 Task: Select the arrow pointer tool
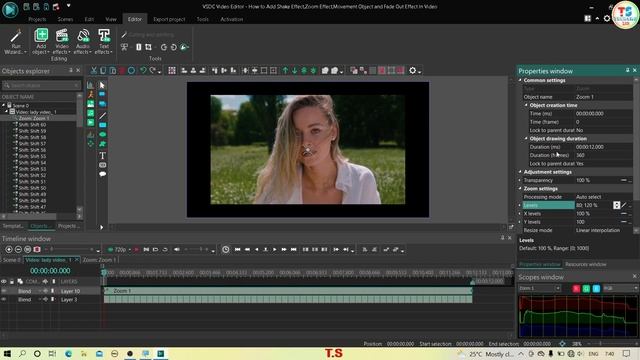tap(102, 85)
